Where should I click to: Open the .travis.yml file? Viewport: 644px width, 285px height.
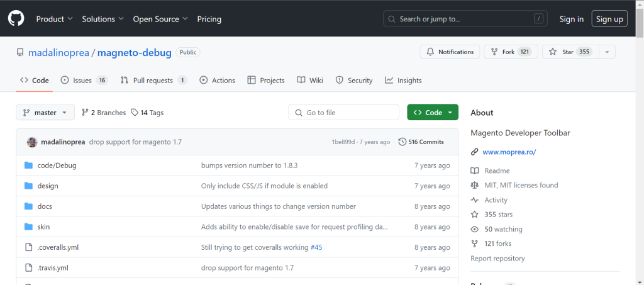[x=53, y=268]
